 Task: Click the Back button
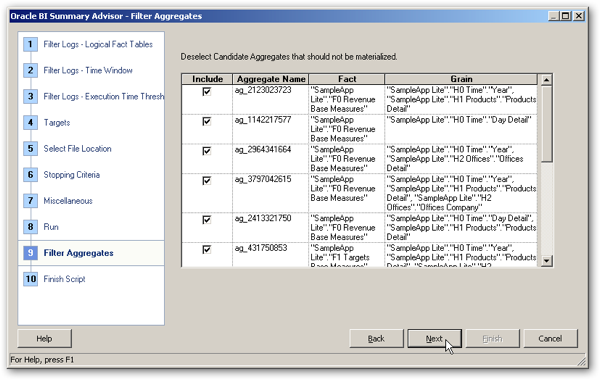click(x=376, y=339)
